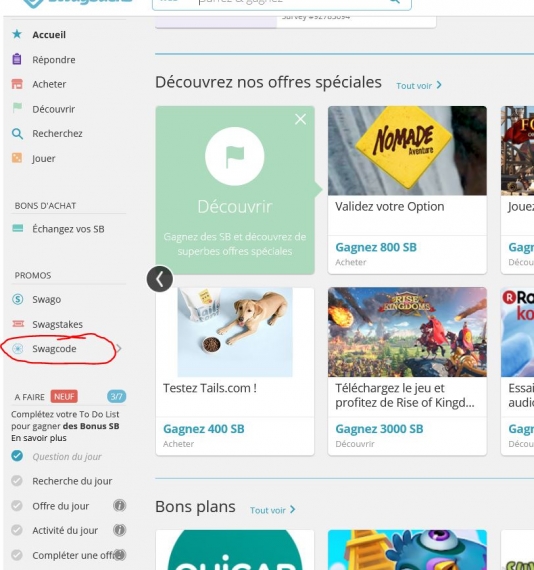Screen dimensions: 534x570
Task: Open the Acheter menu item
Action: 49,84
